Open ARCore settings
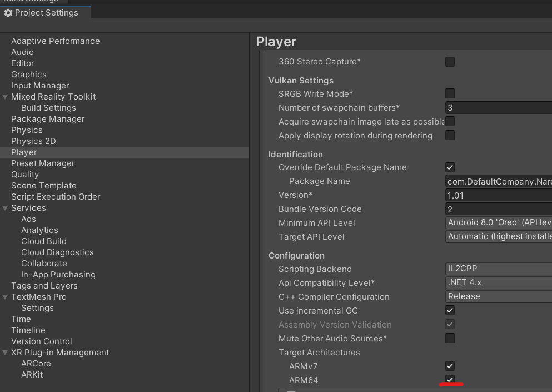This screenshot has height=392, width=552. pyautogui.click(x=36, y=364)
